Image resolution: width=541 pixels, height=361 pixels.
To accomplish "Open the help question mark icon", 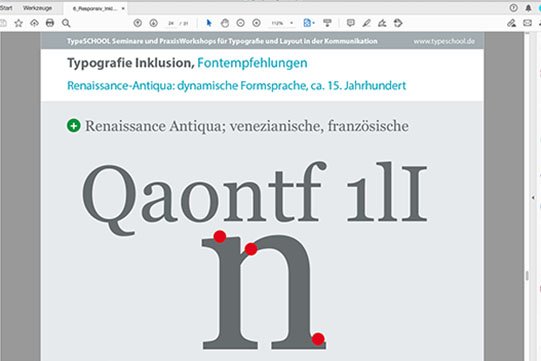I will pos(513,8).
